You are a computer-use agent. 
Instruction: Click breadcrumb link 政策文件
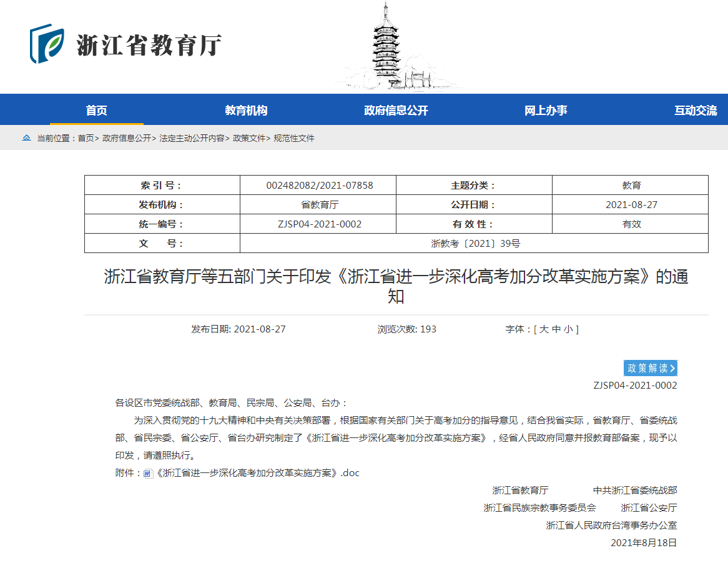point(249,138)
